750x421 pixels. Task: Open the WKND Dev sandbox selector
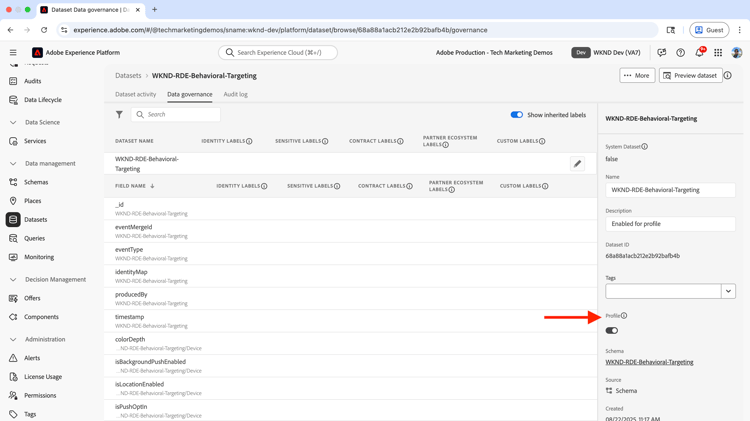pos(606,53)
